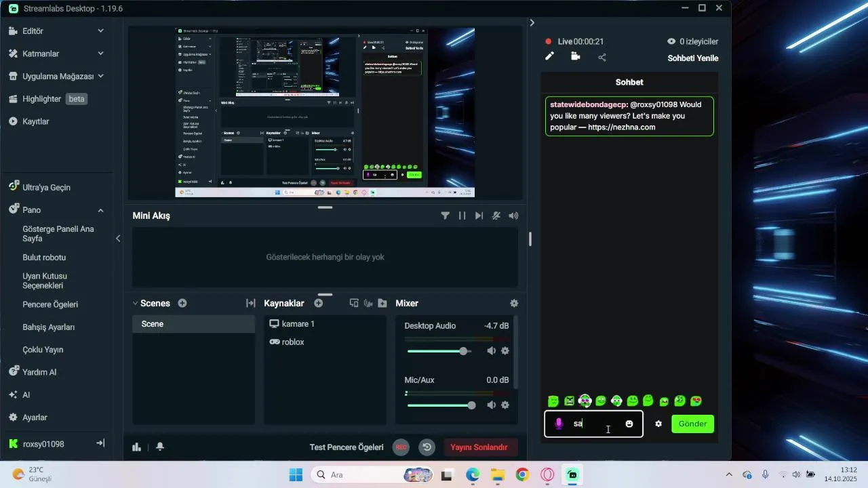Open File Explorer from taskbar
The image size is (868, 488).
tap(498, 474)
